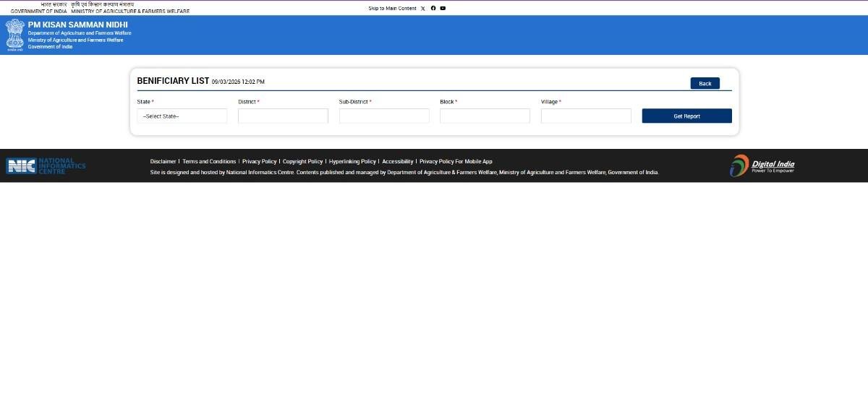Open the Facebook icon in top bar

click(x=433, y=9)
